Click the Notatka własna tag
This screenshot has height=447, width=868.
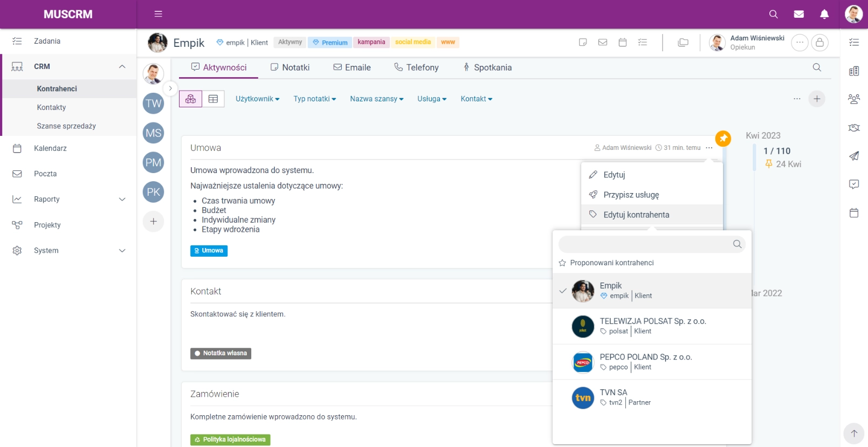pos(221,354)
